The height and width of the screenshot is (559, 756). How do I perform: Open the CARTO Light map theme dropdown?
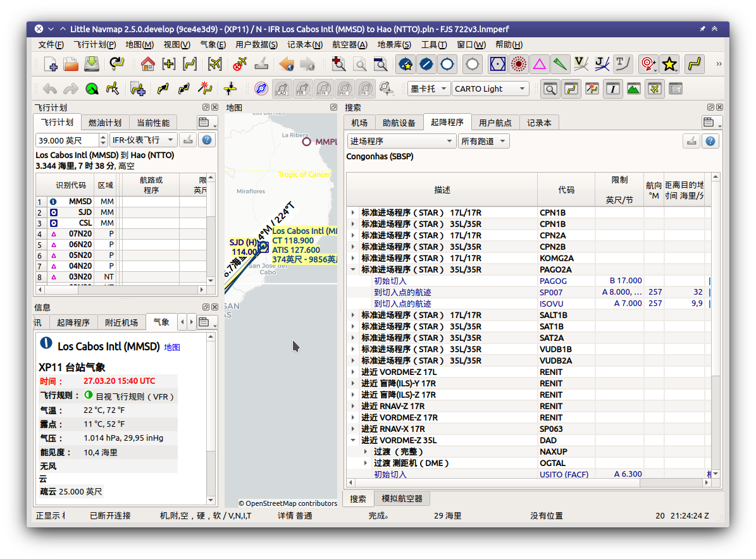[490, 88]
